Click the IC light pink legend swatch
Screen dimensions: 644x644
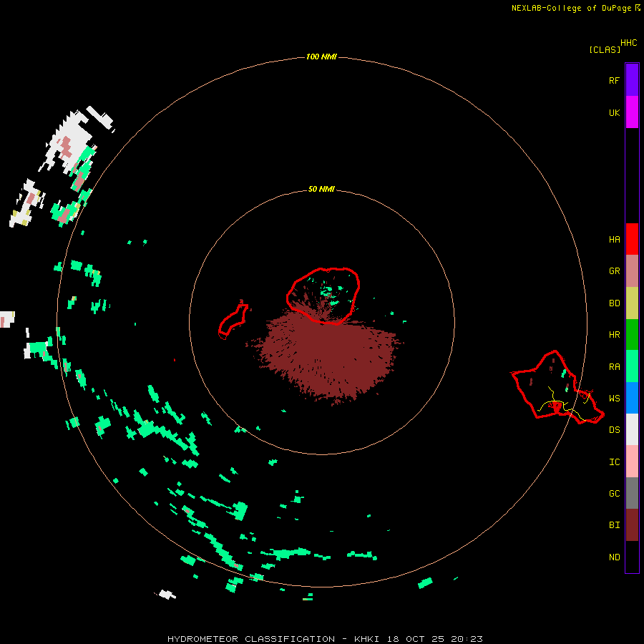(632, 462)
